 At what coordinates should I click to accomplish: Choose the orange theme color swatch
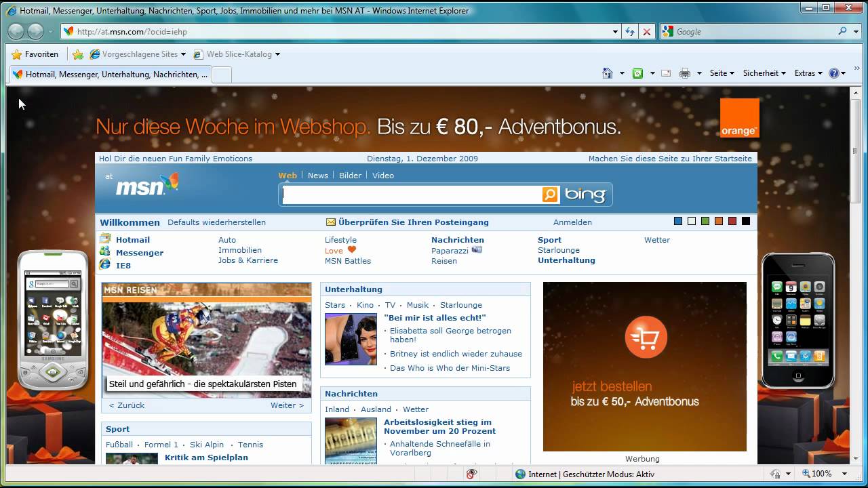point(719,221)
